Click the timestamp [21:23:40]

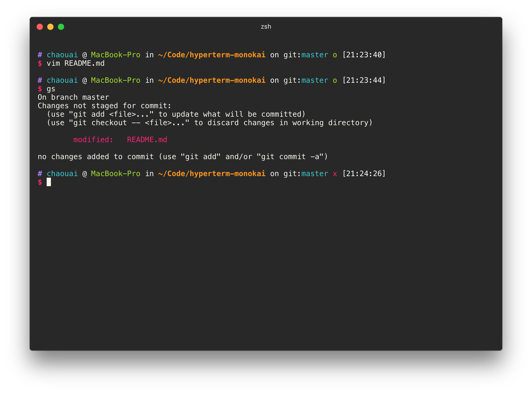pos(364,55)
